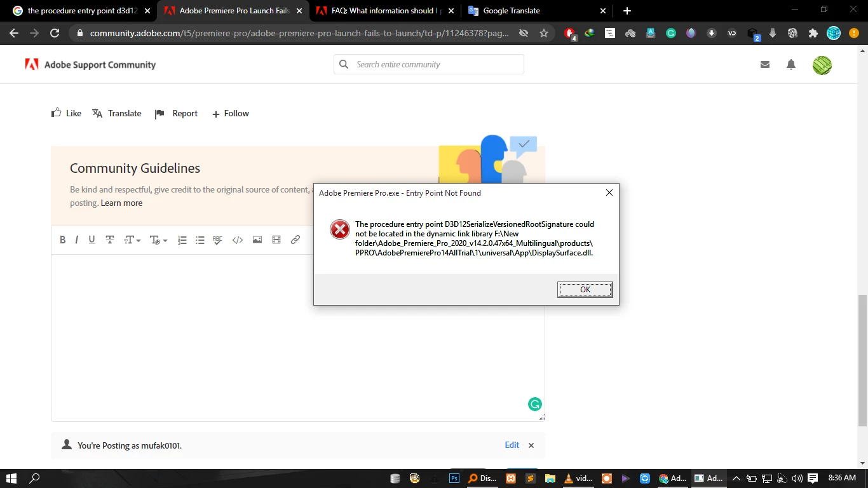This screenshot has width=868, height=488.
Task: Click the green Grammarly badge in the editor
Action: (x=535, y=404)
